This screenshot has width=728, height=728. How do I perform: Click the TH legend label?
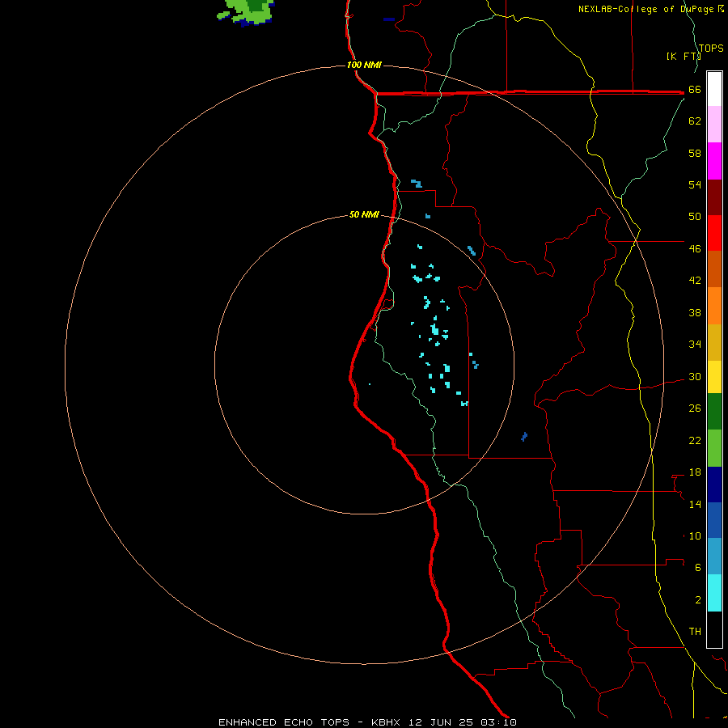(x=695, y=632)
